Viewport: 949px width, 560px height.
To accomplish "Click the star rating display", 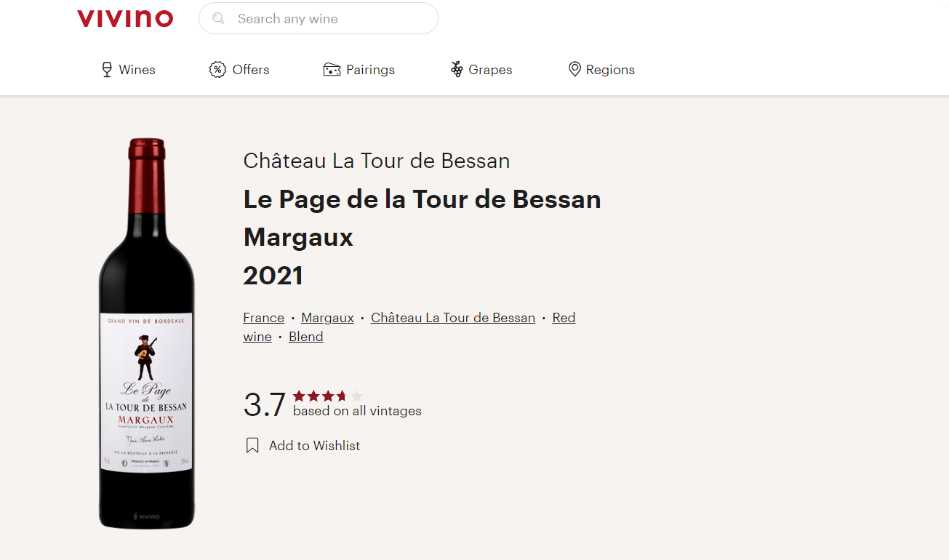I will click(x=327, y=396).
